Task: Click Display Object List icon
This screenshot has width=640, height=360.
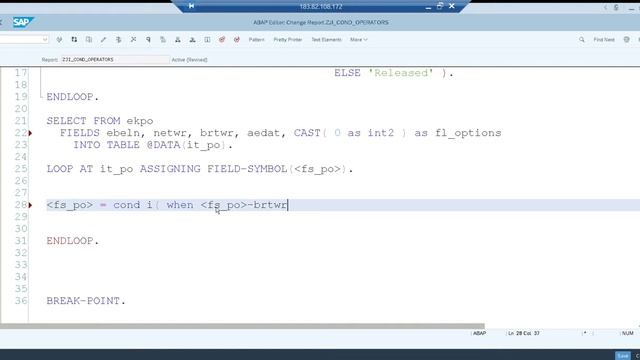Action: click(178, 40)
